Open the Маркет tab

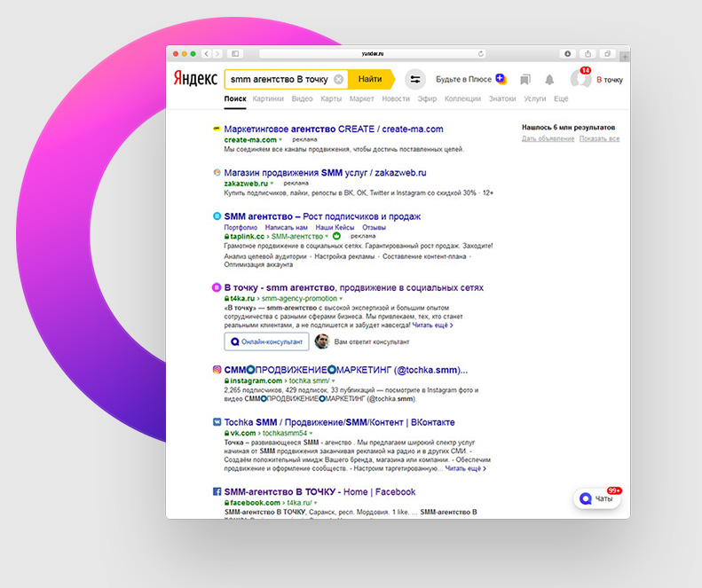click(362, 99)
